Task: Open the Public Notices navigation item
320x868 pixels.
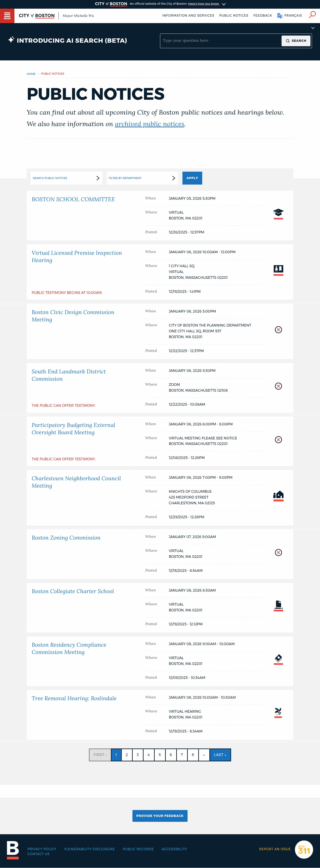Action: point(234,16)
